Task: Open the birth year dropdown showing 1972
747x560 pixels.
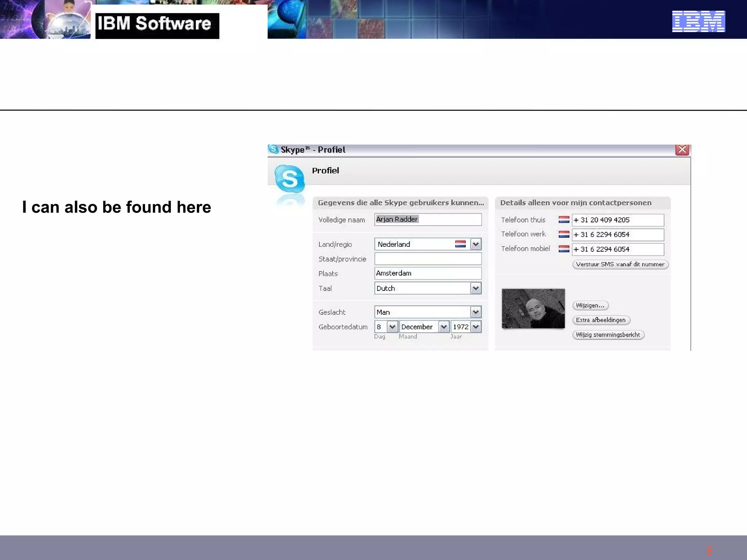Action: coord(476,327)
